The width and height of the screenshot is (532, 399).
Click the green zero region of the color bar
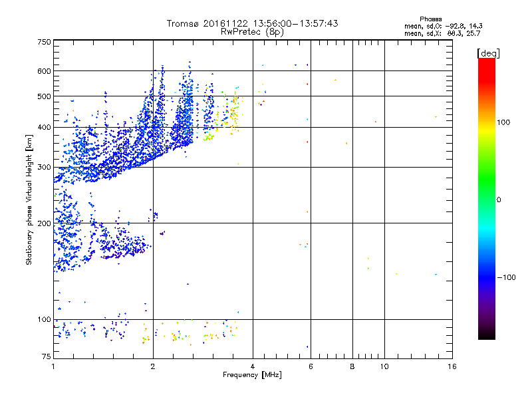pyautogui.click(x=487, y=199)
